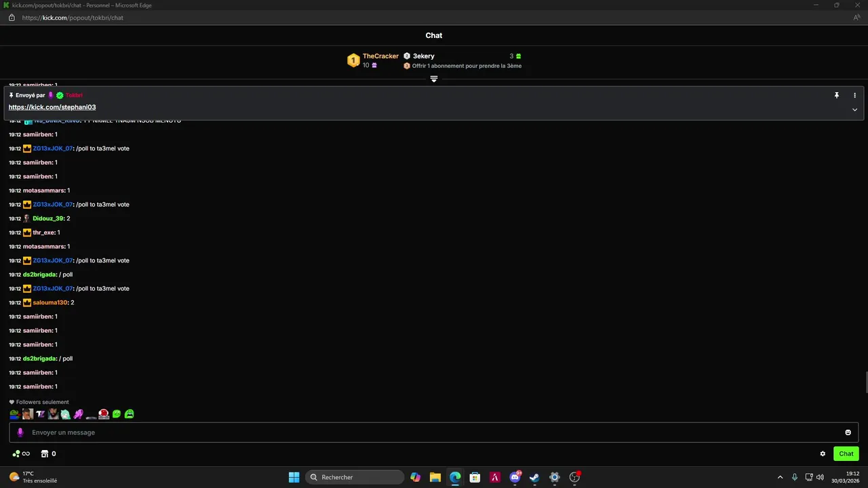
Task: Open the channel points infinity icon
Action: click(21, 454)
